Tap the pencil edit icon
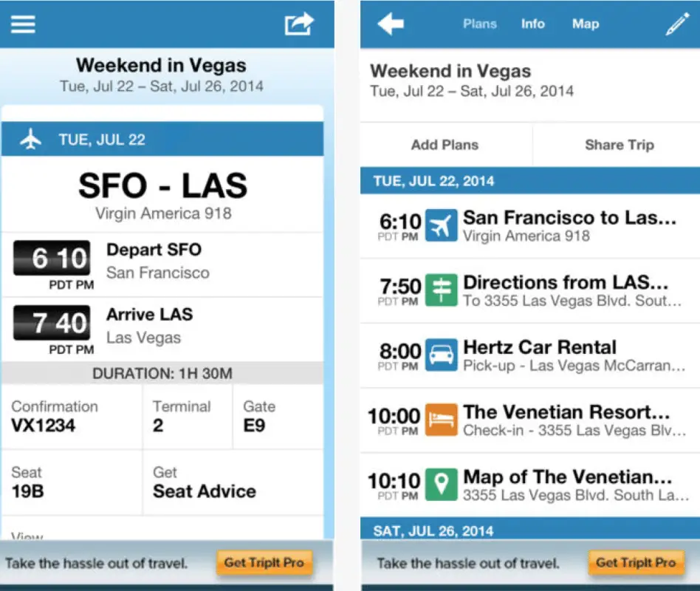700x591 pixels. click(677, 24)
